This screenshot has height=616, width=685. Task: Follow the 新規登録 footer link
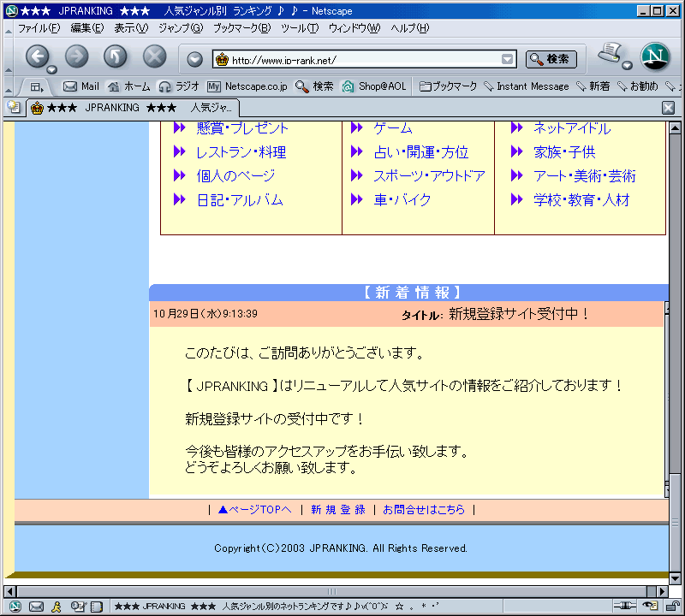pos(338,509)
